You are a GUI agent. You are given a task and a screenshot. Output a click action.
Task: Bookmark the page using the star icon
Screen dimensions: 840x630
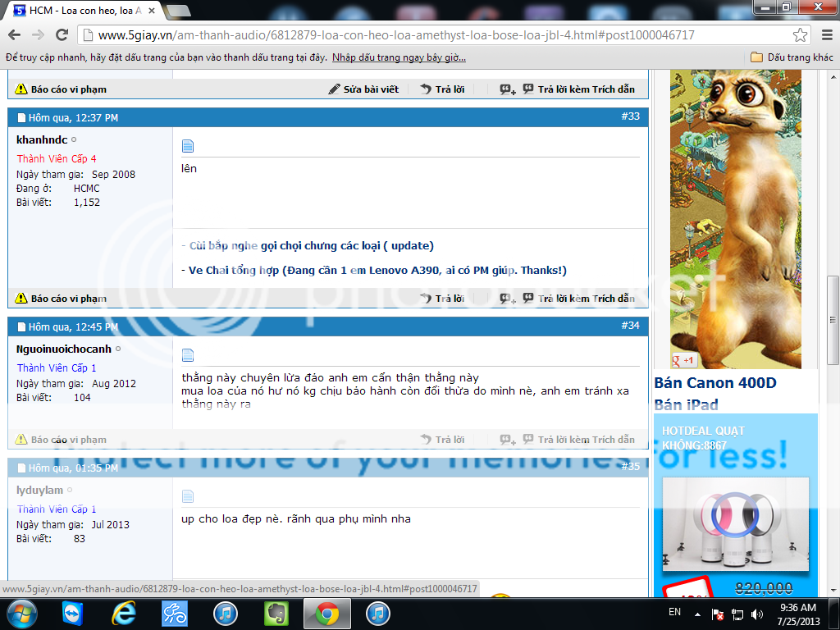click(x=800, y=36)
